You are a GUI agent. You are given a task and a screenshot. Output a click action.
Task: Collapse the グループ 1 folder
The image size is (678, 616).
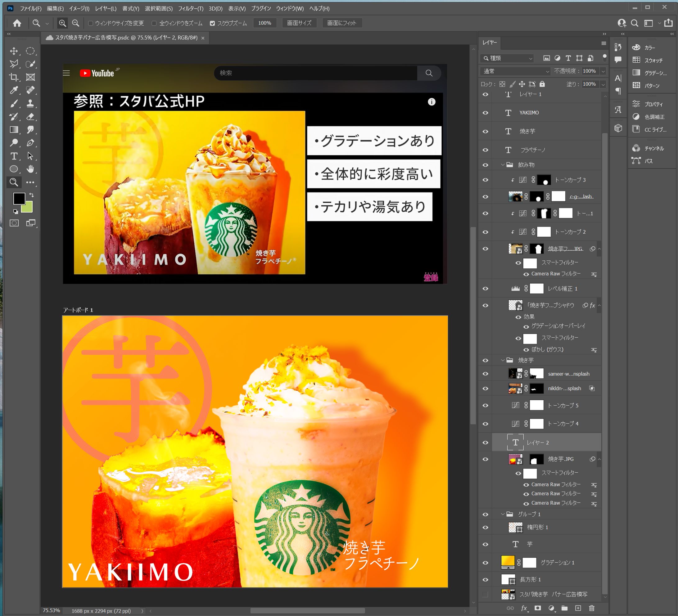coord(503,514)
